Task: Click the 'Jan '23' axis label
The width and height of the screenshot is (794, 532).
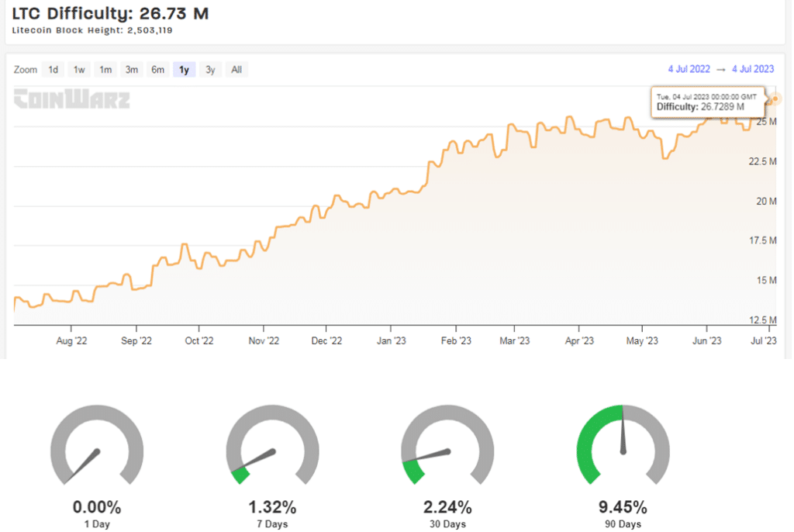Action: point(392,341)
